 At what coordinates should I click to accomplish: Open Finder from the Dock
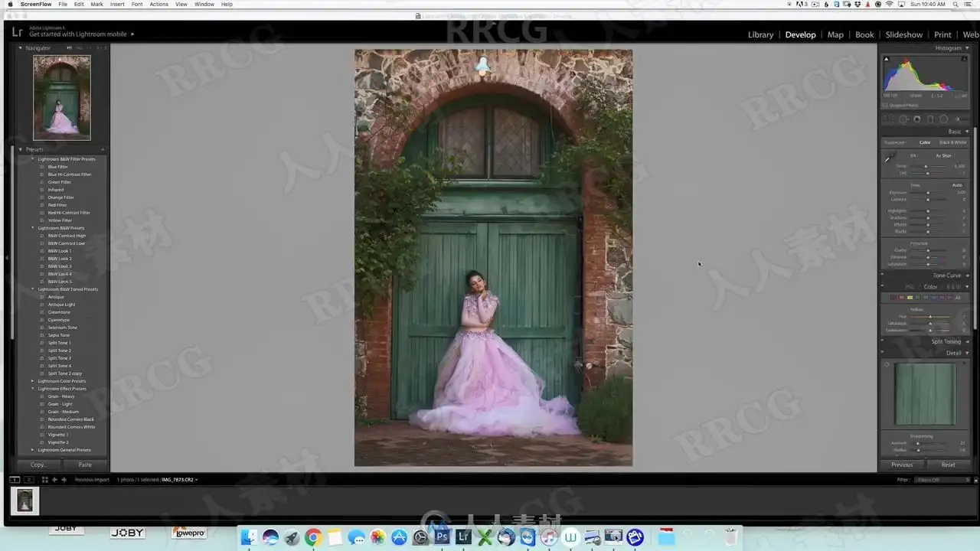(249, 537)
